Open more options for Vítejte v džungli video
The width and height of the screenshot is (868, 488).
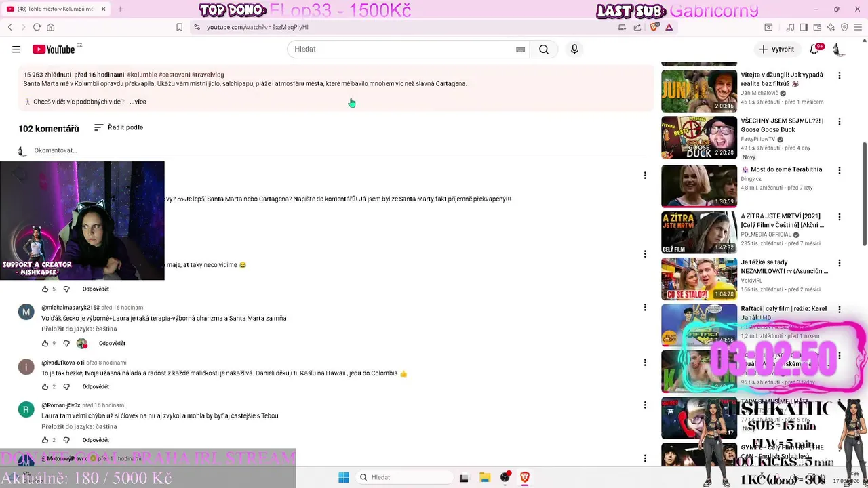coord(840,76)
